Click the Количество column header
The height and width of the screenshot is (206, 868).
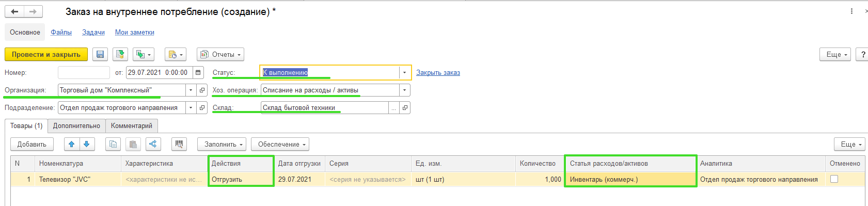click(x=540, y=164)
